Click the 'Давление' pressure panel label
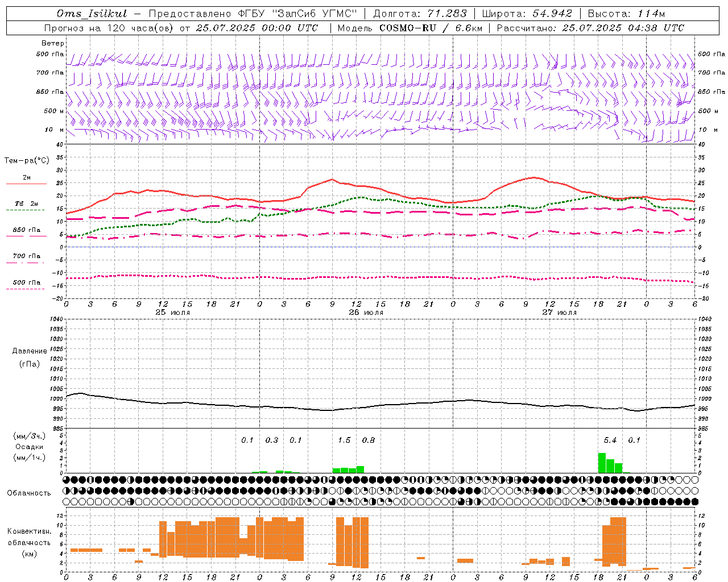 click(30, 351)
